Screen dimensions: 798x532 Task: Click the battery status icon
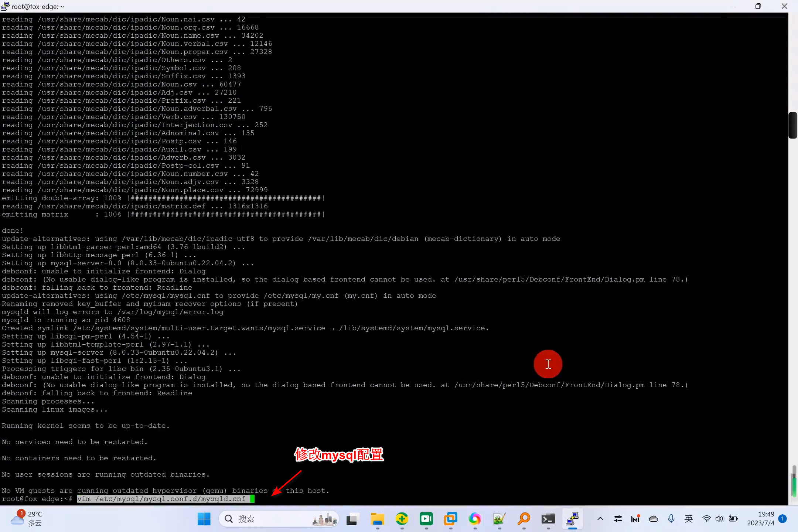coord(733,519)
